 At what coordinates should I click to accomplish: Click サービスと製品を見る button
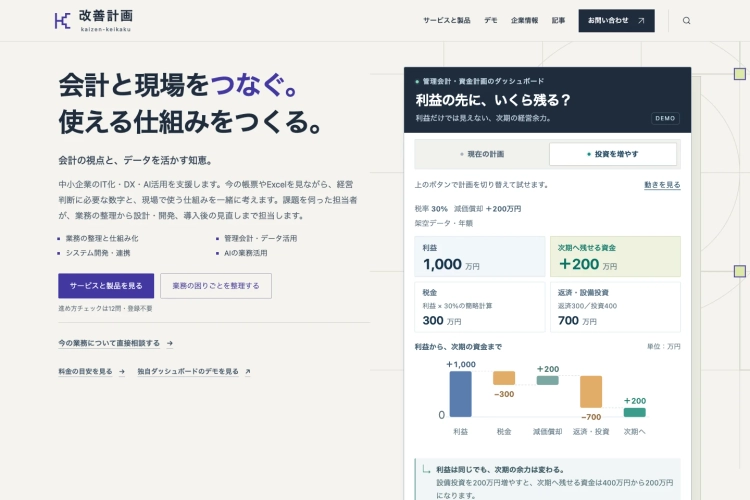(x=106, y=286)
